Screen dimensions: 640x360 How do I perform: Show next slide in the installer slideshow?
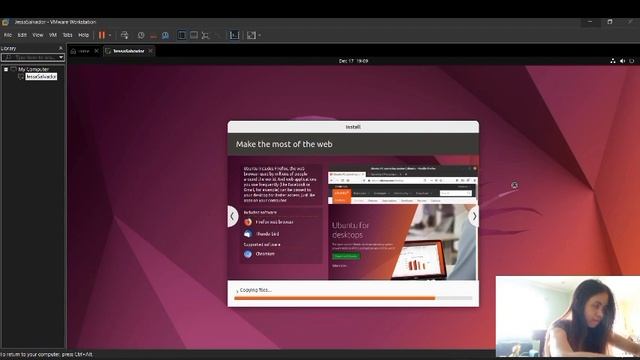coord(474,216)
